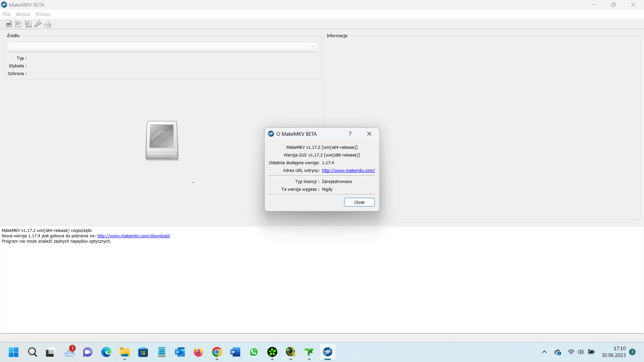Open Preferences with the wrench icon
644x362 pixels.
[38, 24]
